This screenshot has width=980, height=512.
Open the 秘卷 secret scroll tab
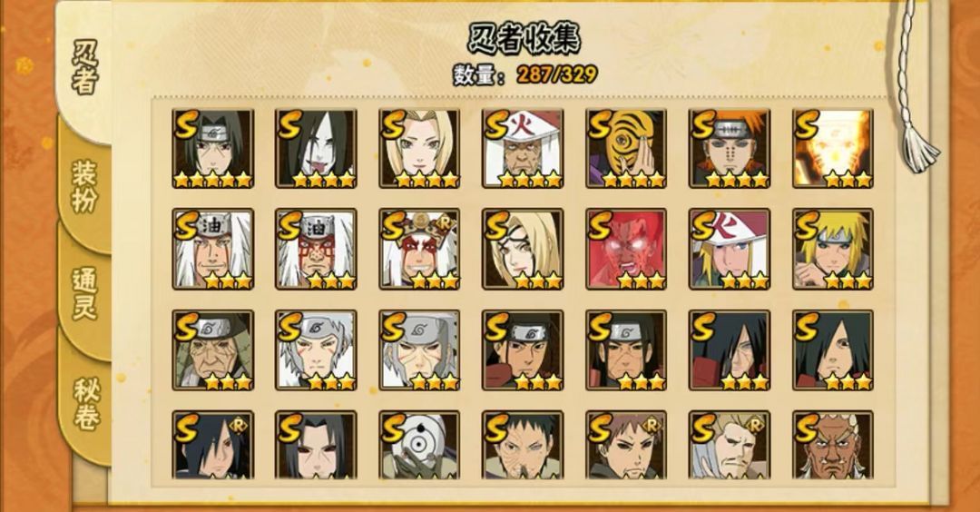(x=86, y=403)
